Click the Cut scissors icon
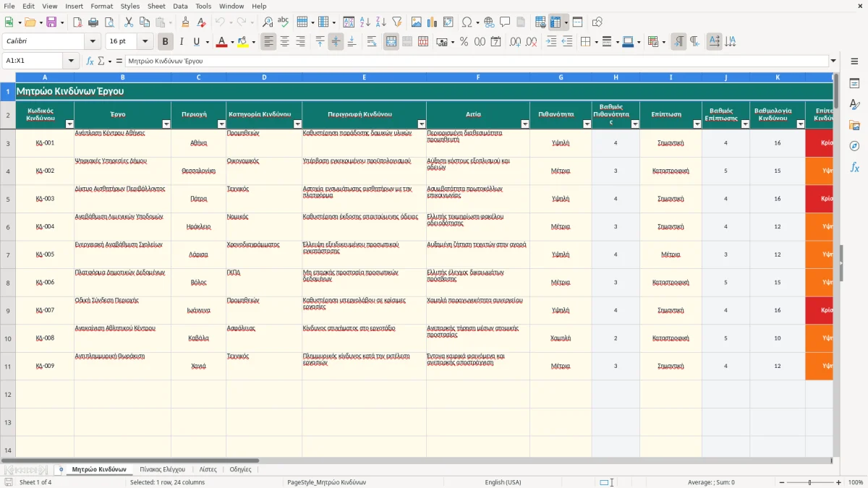 coord(128,22)
